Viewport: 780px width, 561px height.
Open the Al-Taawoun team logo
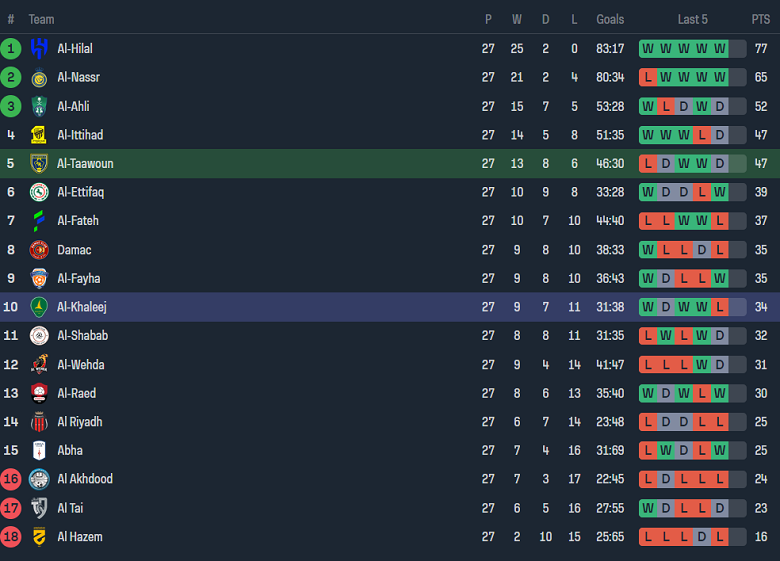pyautogui.click(x=39, y=164)
